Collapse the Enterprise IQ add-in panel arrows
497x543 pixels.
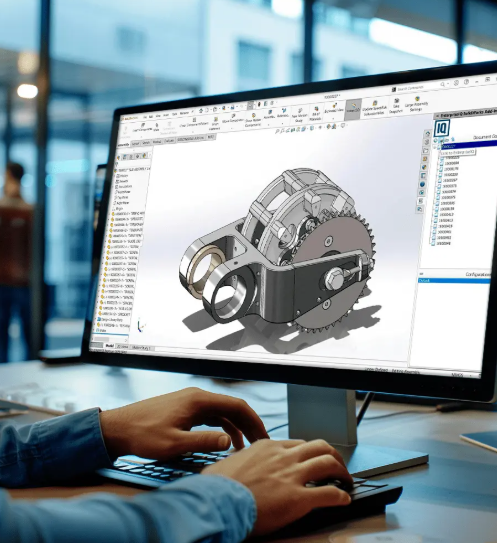[437, 116]
